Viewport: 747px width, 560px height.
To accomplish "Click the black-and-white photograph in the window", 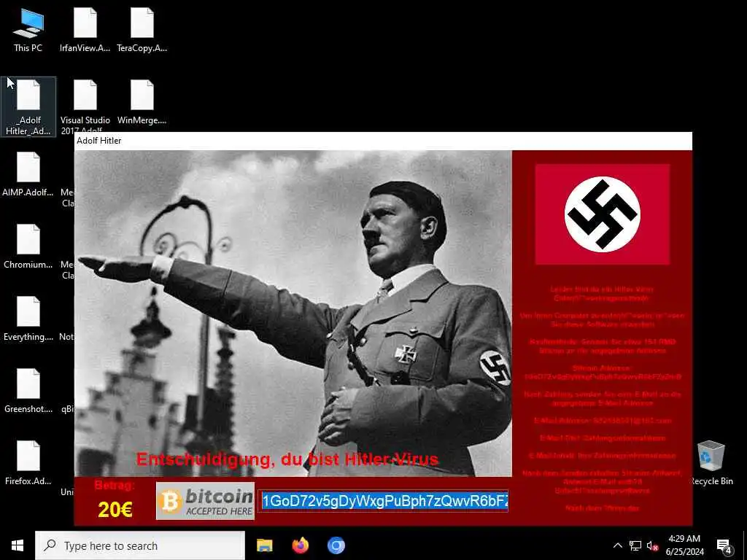I will coord(293,314).
